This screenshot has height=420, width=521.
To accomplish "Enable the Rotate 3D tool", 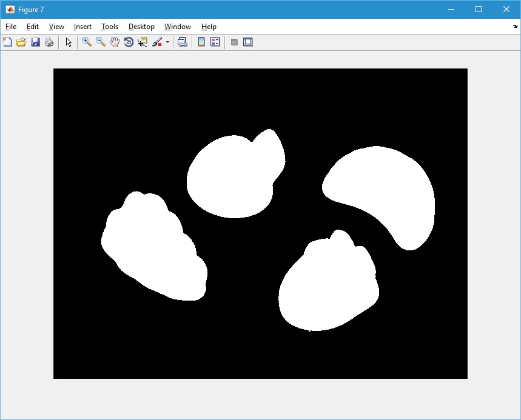I will [129, 42].
